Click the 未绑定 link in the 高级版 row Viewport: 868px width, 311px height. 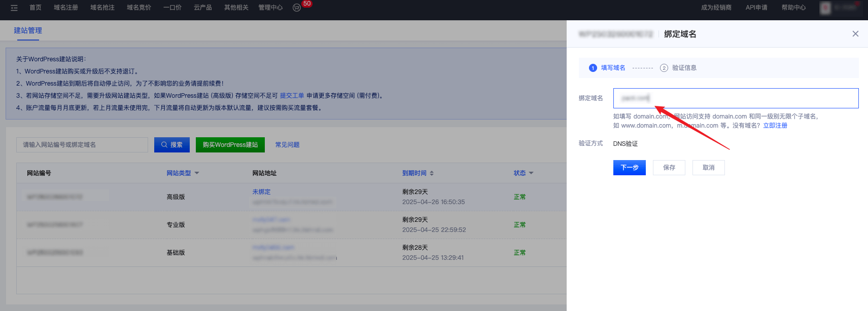click(x=262, y=192)
